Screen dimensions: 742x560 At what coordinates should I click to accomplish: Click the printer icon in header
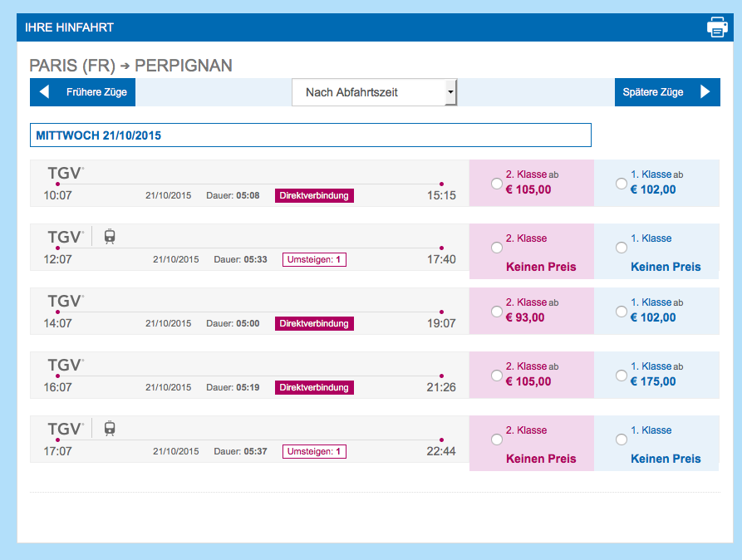point(716,27)
